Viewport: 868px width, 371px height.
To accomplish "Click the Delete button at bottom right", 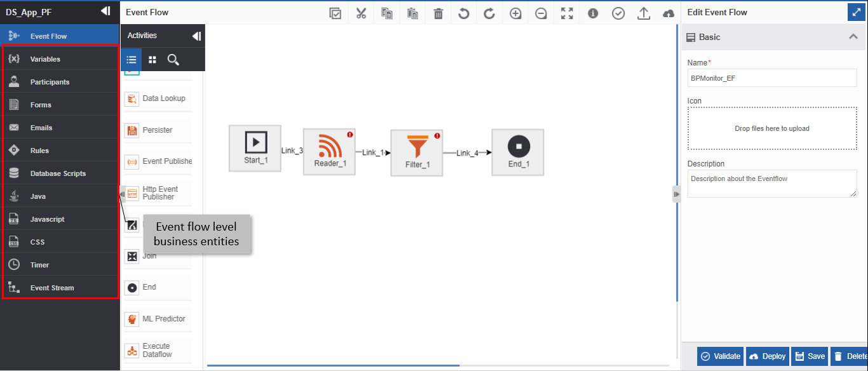I will tap(850, 356).
